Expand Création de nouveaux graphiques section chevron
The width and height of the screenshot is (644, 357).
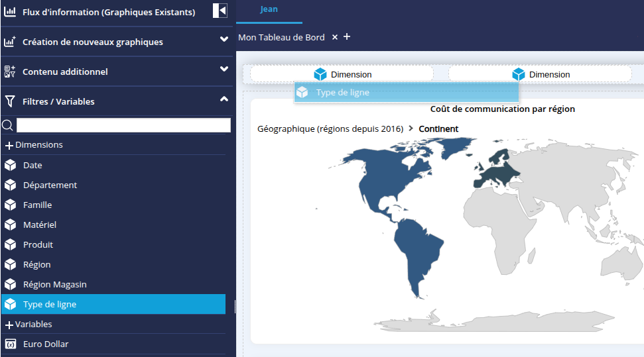pyautogui.click(x=224, y=39)
